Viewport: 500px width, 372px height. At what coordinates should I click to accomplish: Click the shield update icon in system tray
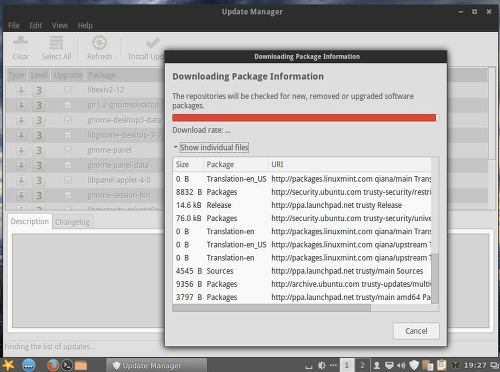[x=414, y=365]
